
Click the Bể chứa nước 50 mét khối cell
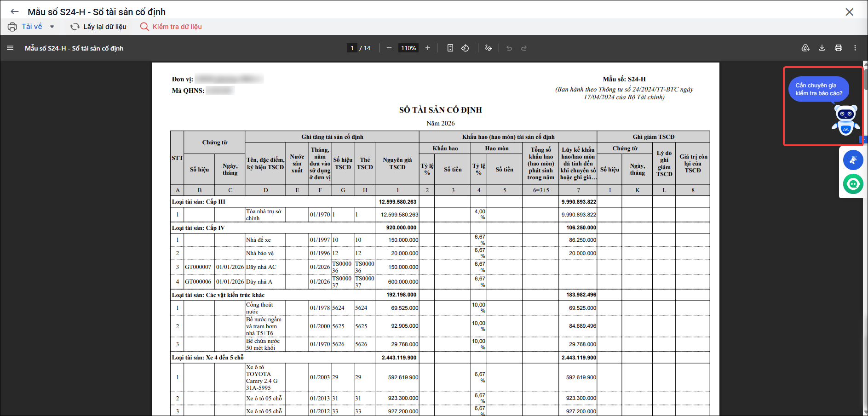[x=265, y=344]
